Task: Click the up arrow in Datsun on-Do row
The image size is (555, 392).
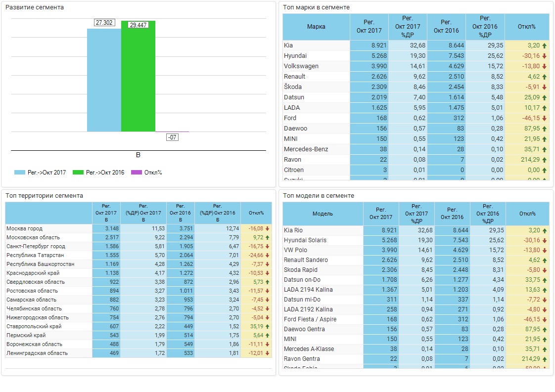Action: tap(545, 280)
